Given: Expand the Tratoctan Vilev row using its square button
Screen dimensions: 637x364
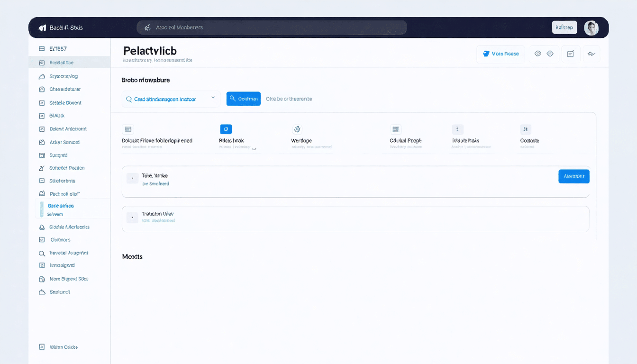Looking at the screenshot, I should (132, 218).
